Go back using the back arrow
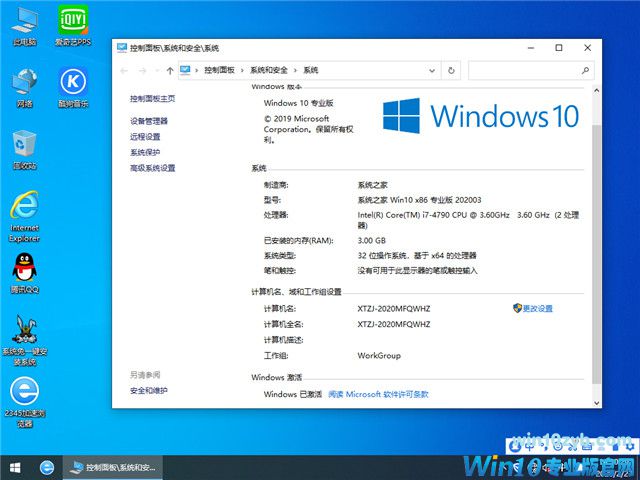The image size is (640, 480). click(x=124, y=71)
